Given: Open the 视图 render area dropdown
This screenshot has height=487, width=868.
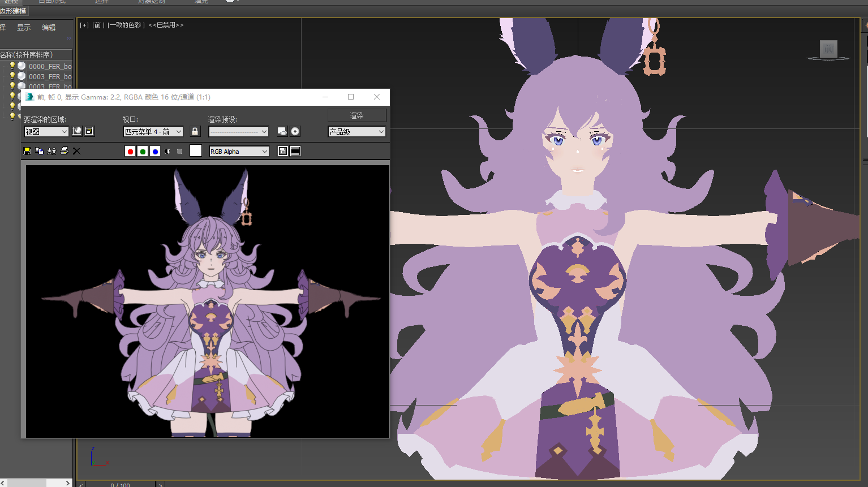Looking at the screenshot, I should 46,131.
